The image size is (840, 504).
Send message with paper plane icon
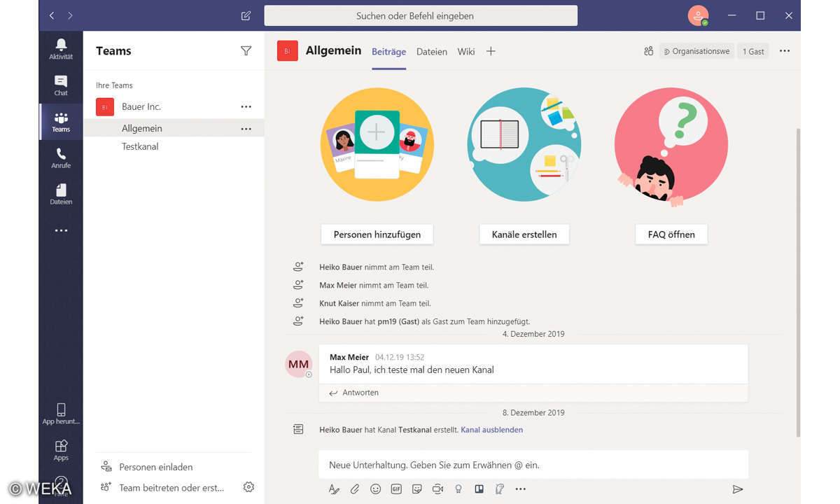[737, 489]
